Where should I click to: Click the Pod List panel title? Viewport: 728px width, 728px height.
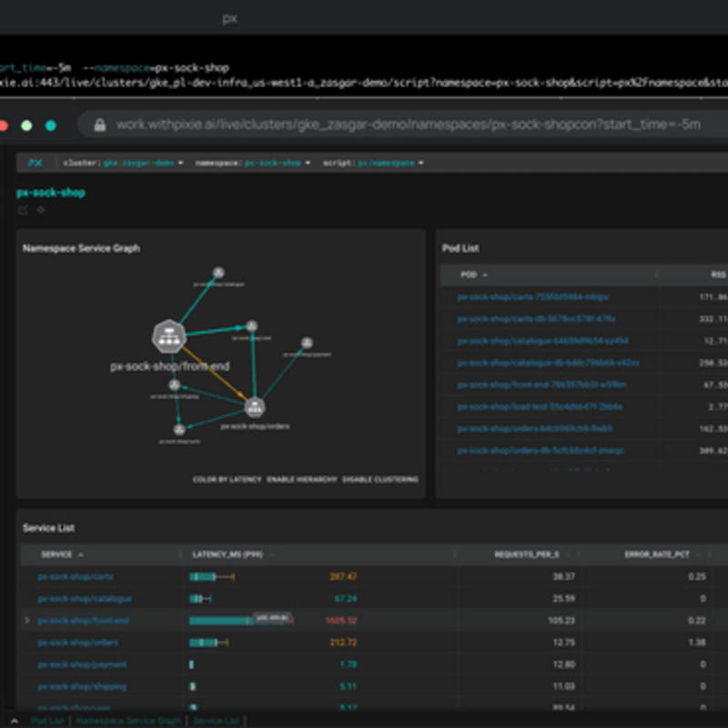(x=460, y=248)
